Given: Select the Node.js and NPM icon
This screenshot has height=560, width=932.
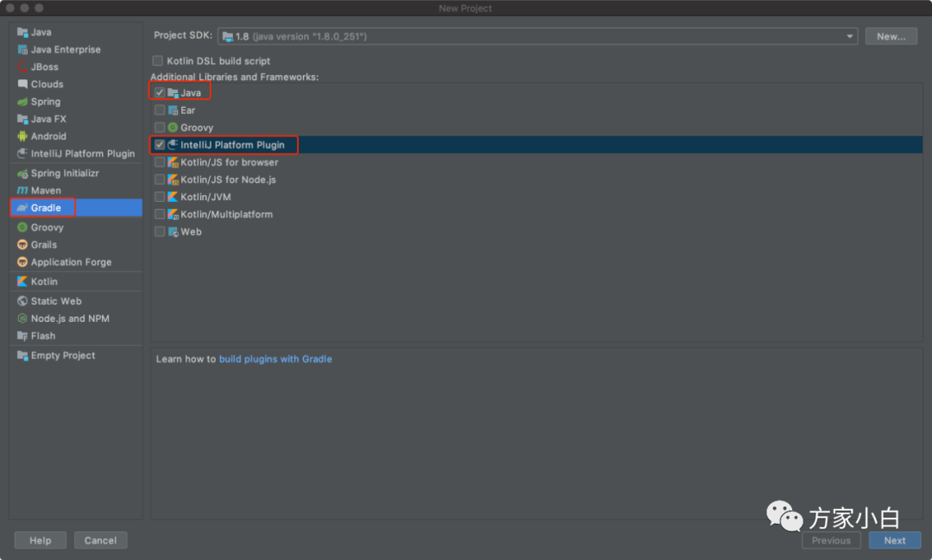Looking at the screenshot, I should click(22, 318).
